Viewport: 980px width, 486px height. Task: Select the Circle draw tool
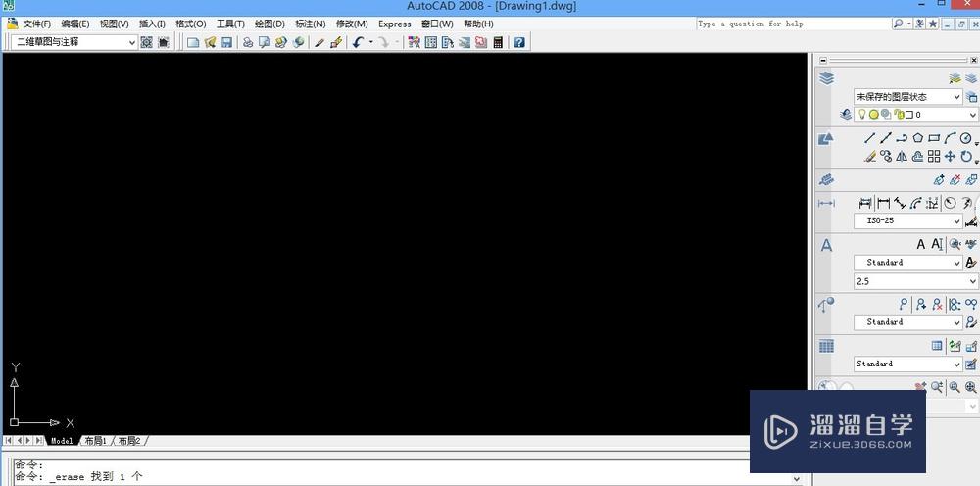click(966, 138)
